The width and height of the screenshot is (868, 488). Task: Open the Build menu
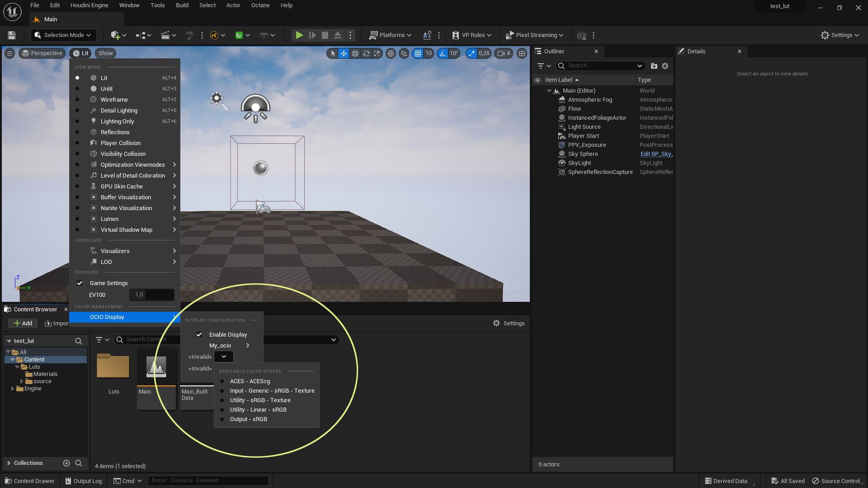point(182,5)
